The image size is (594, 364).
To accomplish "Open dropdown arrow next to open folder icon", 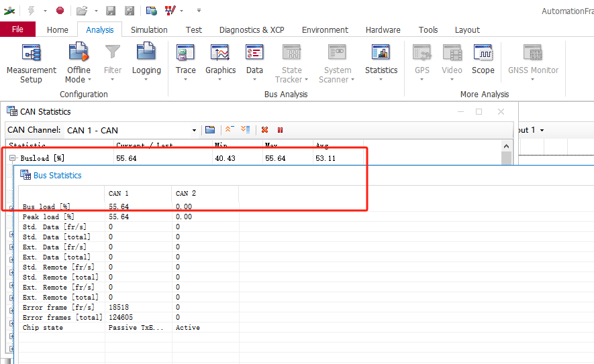I will (96, 11).
